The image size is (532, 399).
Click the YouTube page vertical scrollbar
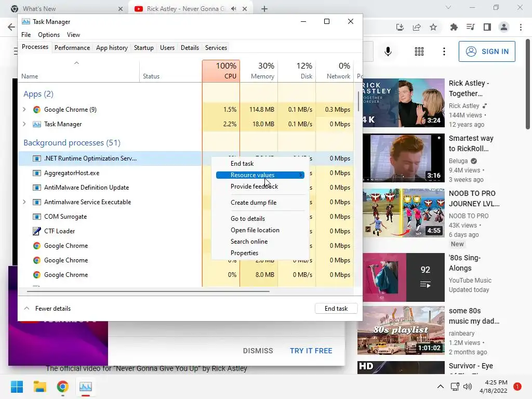(x=528, y=84)
